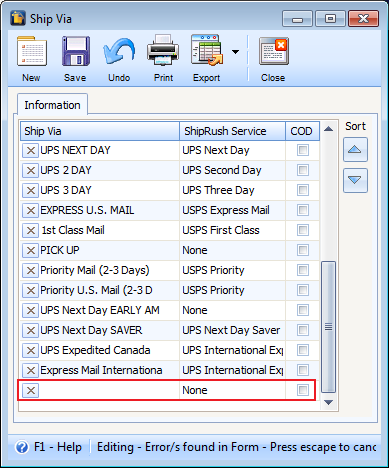Delete the Express Mail Internationa row
389x468 pixels.
pos(31,370)
